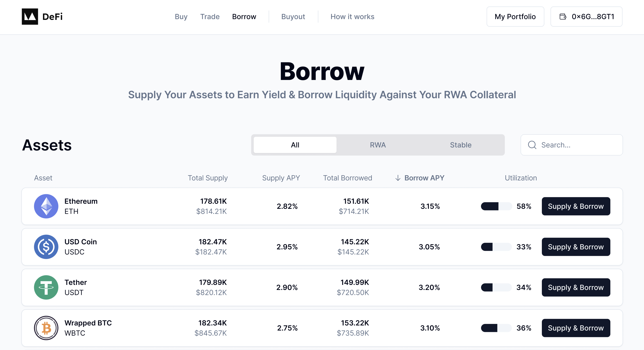Open the Trade page in navigation
This screenshot has width=644, height=350.
pos(210,16)
